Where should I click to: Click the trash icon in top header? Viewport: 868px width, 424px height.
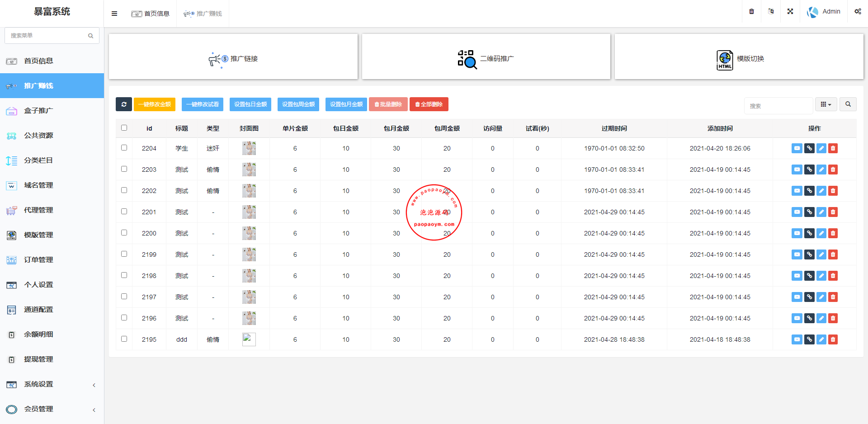click(x=751, y=11)
